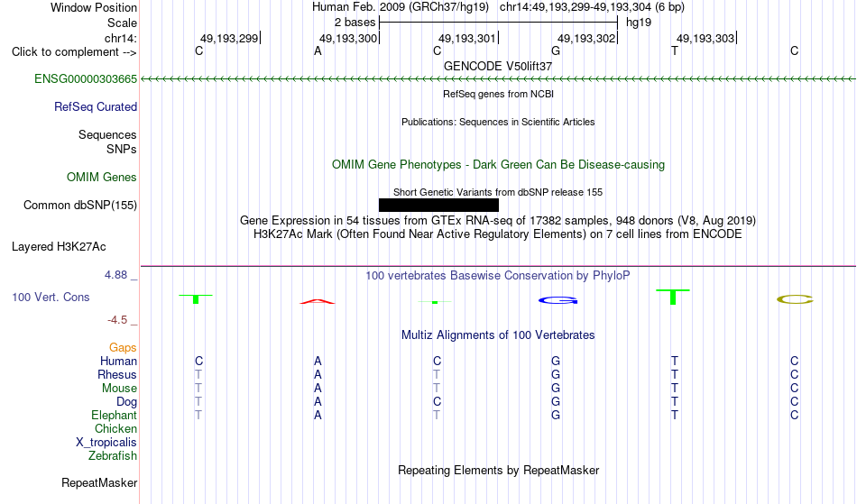Click the H3K27Ac Mark ENCODE track title

point(498,234)
